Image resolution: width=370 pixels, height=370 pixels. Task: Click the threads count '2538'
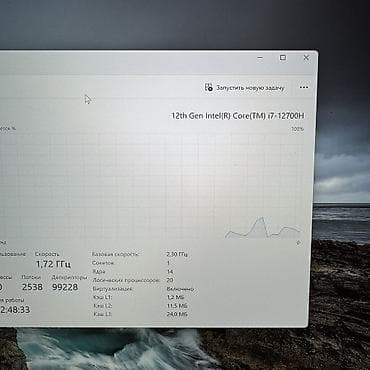[32, 287]
